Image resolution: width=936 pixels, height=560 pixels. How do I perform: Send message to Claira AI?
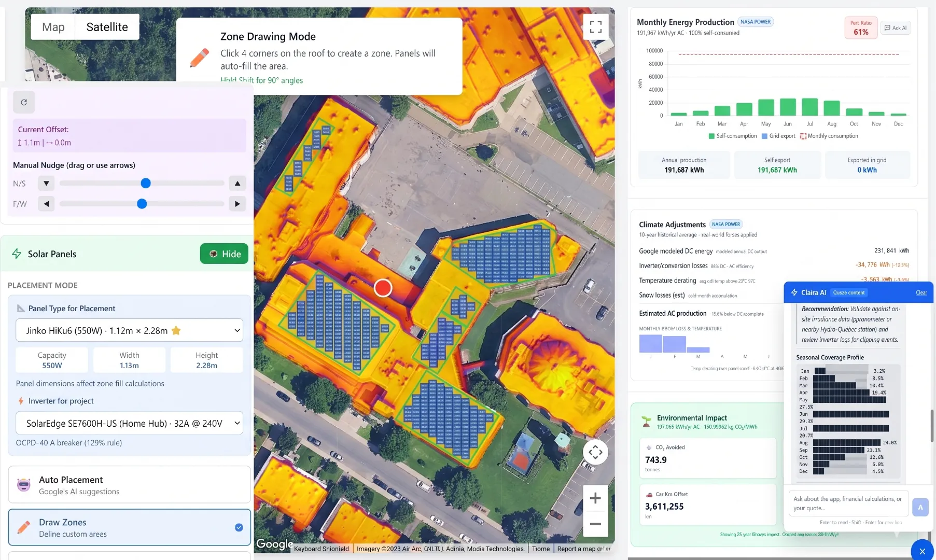(920, 507)
